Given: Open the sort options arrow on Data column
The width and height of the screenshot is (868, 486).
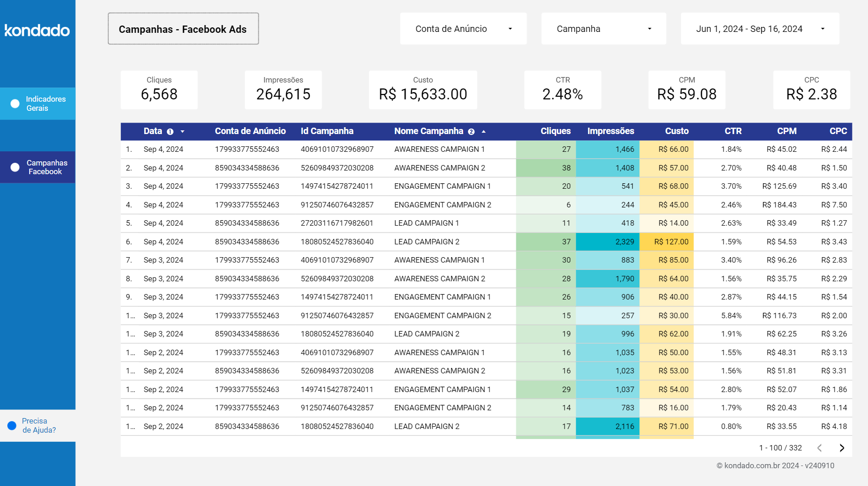Looking at the screenshot, I should coord(182,131).
